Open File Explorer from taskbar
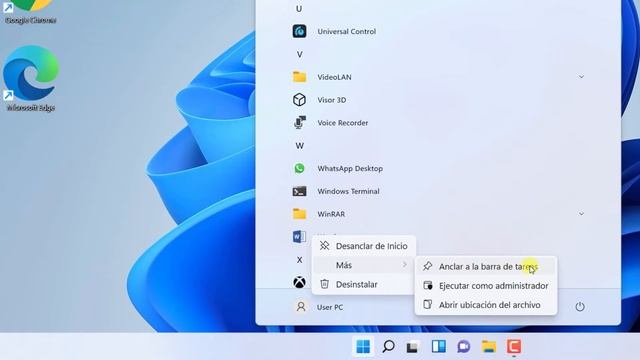The width and height of the screenshot is (640, 360). (x=489, y=347)
